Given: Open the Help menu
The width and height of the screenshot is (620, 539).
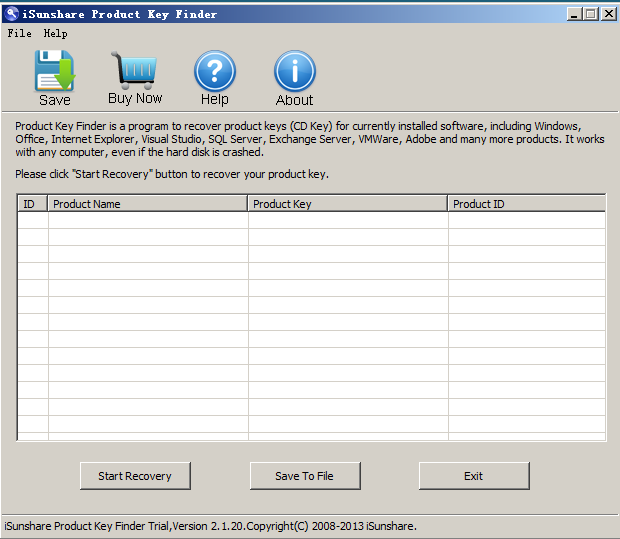Looking at the screenshot, I should click(x=55, y=34).
